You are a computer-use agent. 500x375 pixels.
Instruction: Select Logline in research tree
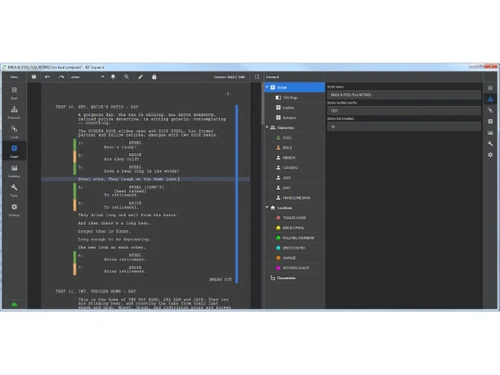coord(295,107)
